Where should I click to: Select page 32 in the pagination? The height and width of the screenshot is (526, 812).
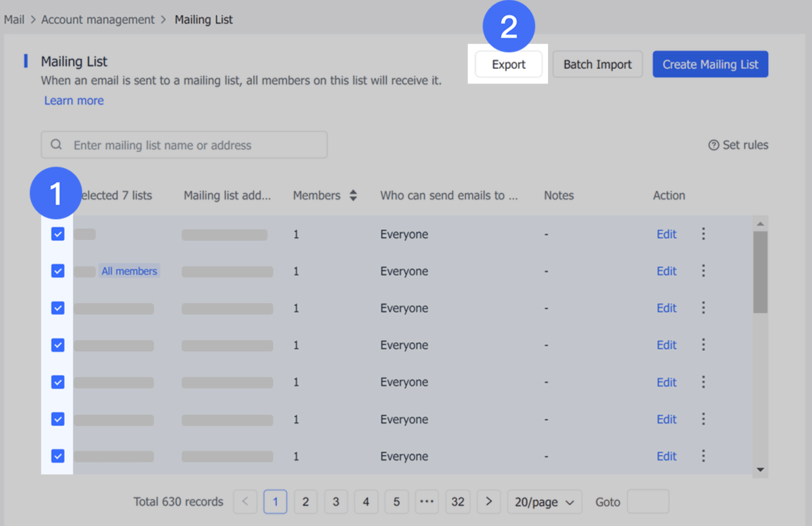458,502
